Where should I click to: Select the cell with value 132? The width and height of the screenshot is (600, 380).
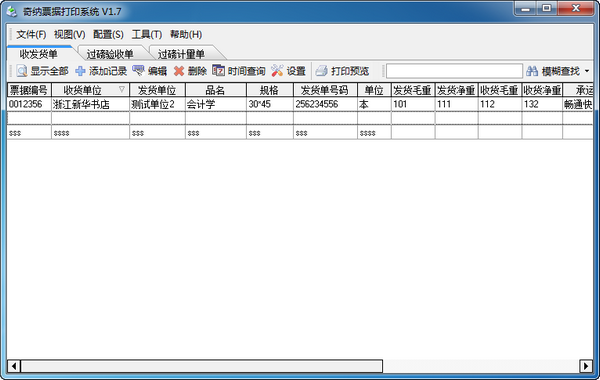click(x=542, y=104)
